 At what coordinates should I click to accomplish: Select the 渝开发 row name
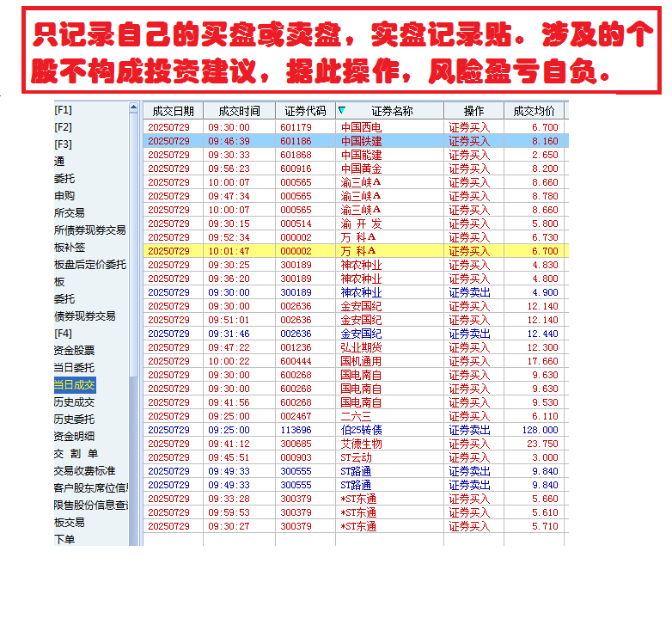tap(361, 224)
